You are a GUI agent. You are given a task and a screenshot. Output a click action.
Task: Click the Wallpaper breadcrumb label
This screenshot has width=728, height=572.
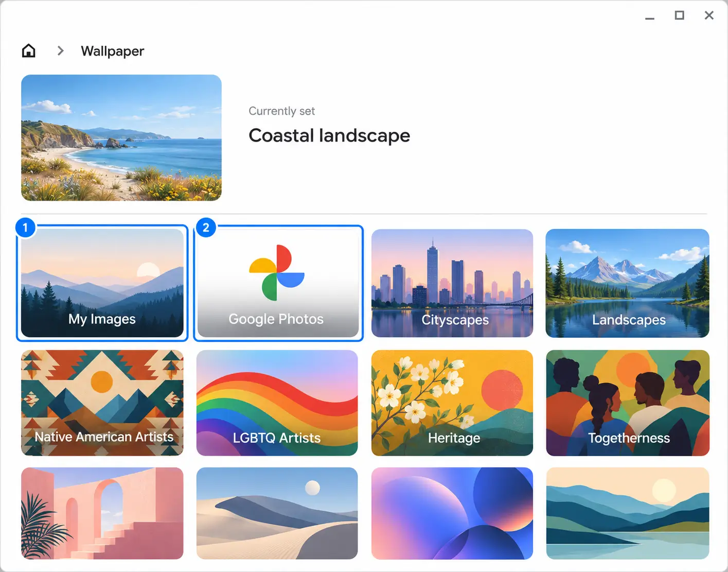coord(113,51)
